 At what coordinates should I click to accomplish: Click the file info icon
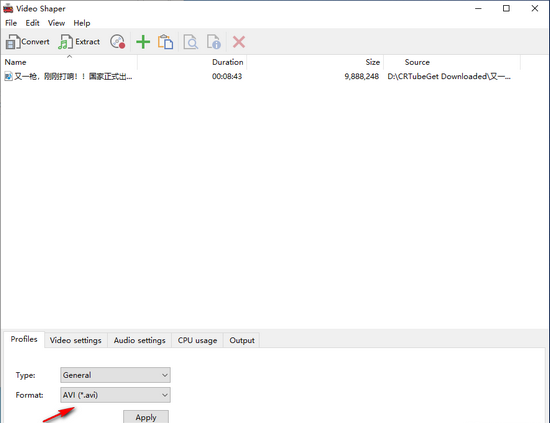214,42
